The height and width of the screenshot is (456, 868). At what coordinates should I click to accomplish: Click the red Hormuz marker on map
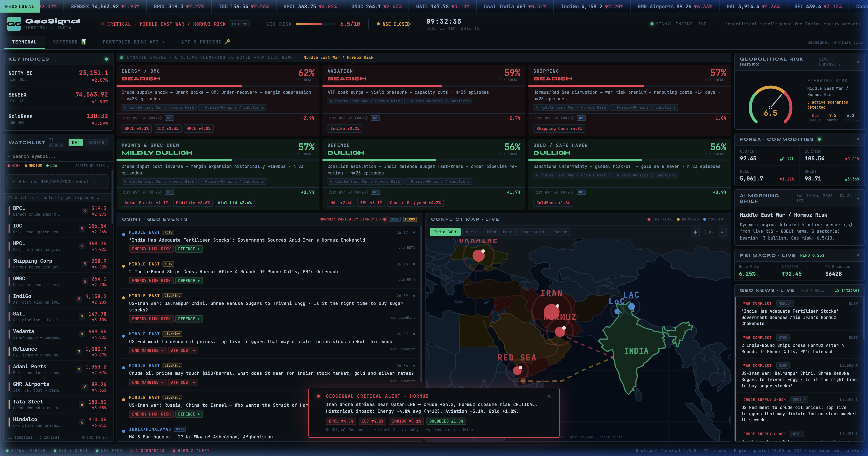(x=560, y=332)
